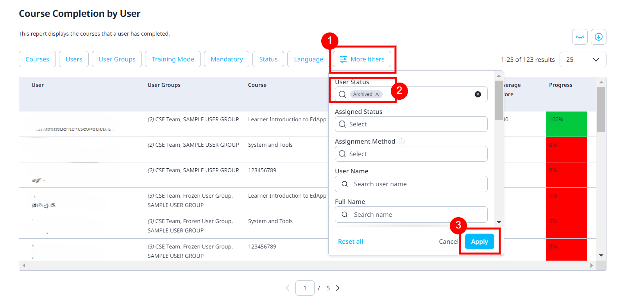Click the Assignment Method info icon

pos(402,141)
